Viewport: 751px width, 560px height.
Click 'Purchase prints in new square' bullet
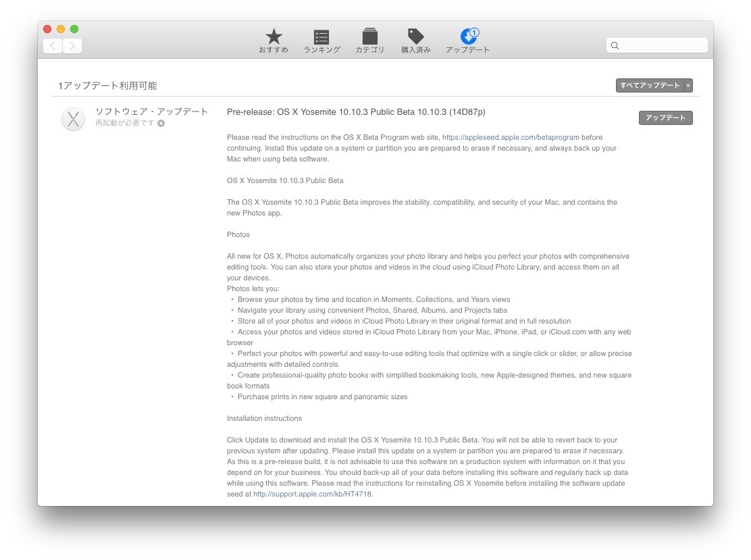[x=322, y=397]
